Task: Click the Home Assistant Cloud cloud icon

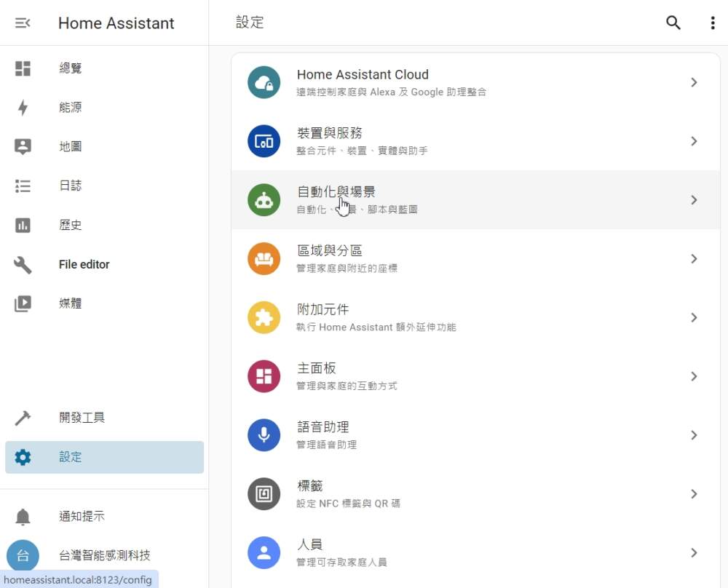Action: point(264,82)
